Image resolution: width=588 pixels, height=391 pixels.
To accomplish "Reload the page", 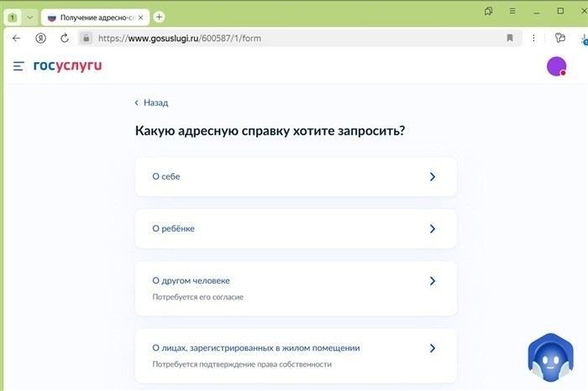I will (x=65, y=39).
